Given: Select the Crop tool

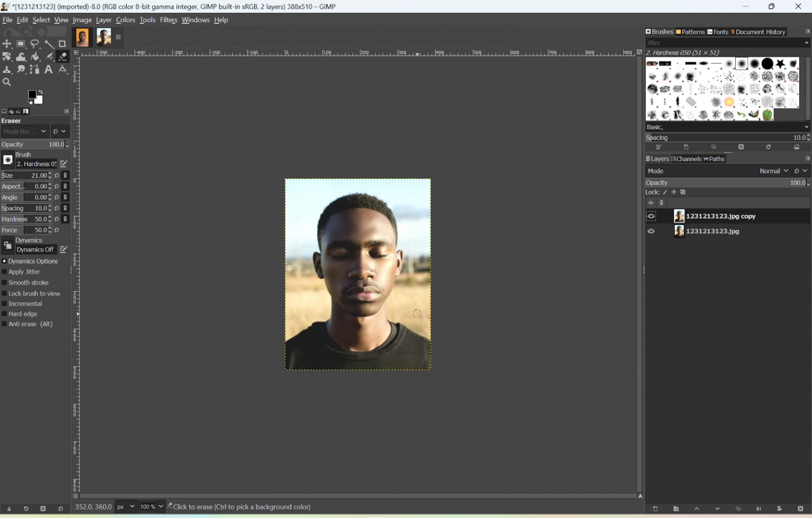Looking at the screenshot, I should (62, 44).
